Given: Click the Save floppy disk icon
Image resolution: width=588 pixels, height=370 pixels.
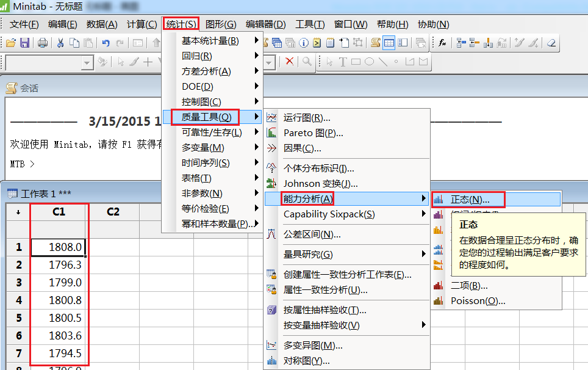Looking at the screenshot, I should [x=24, y=43].
